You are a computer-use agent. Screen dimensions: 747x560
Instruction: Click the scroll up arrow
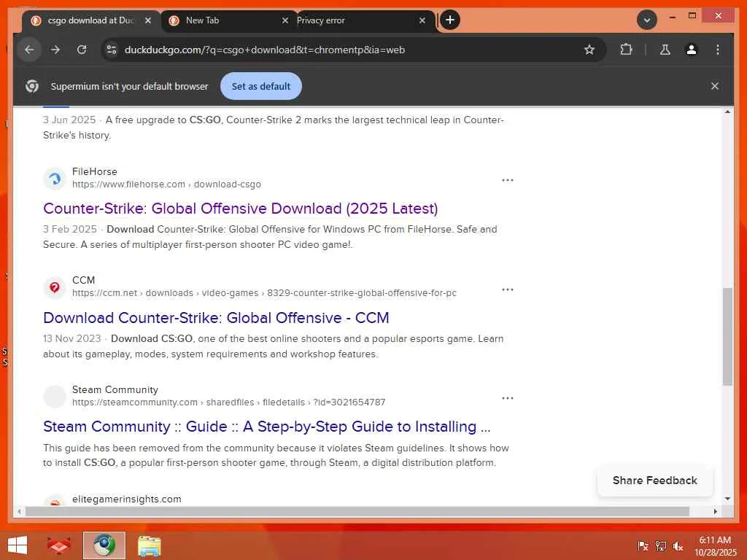727,112
